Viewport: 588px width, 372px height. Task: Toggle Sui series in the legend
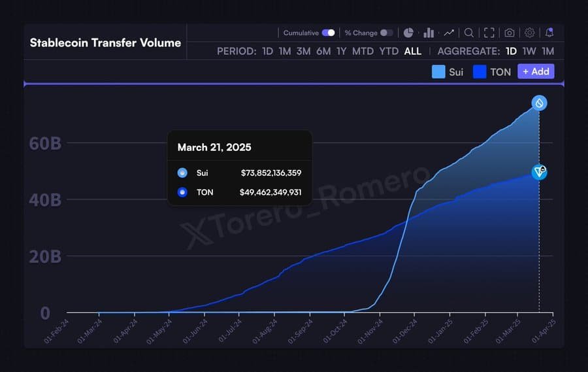pos(448,72)
